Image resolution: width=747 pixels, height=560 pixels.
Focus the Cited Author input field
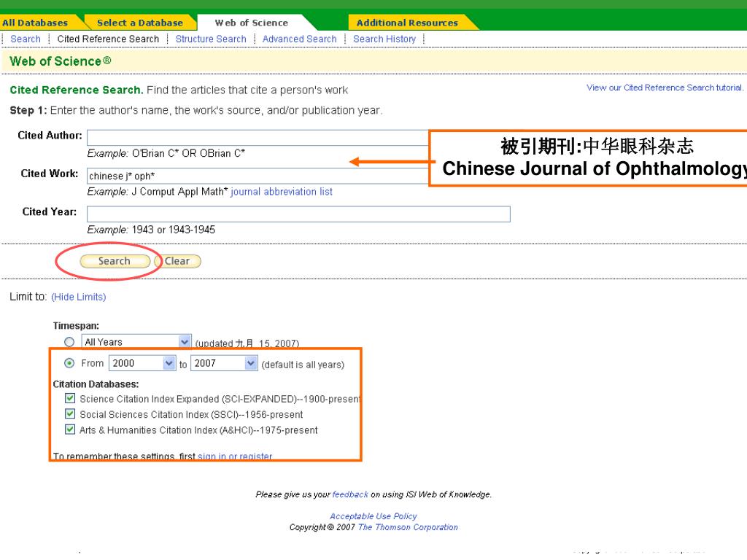pos(258,138)
